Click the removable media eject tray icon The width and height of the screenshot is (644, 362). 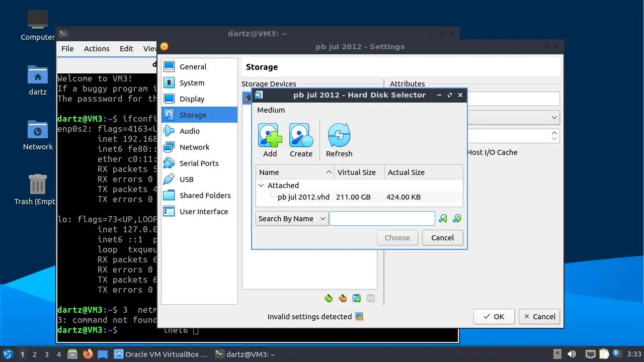pyautogui.click(x=557, y=354)
